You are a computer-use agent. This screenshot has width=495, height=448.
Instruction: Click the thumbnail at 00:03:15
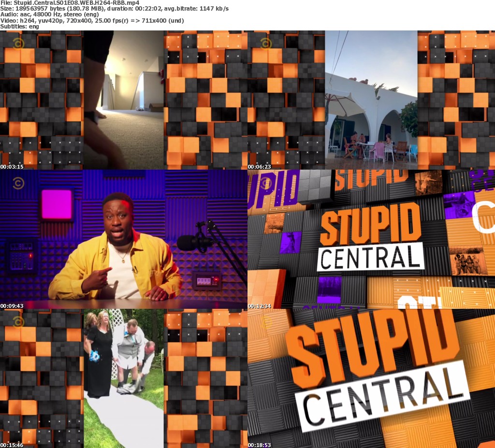pyautogui.click(x=124, y=100)
